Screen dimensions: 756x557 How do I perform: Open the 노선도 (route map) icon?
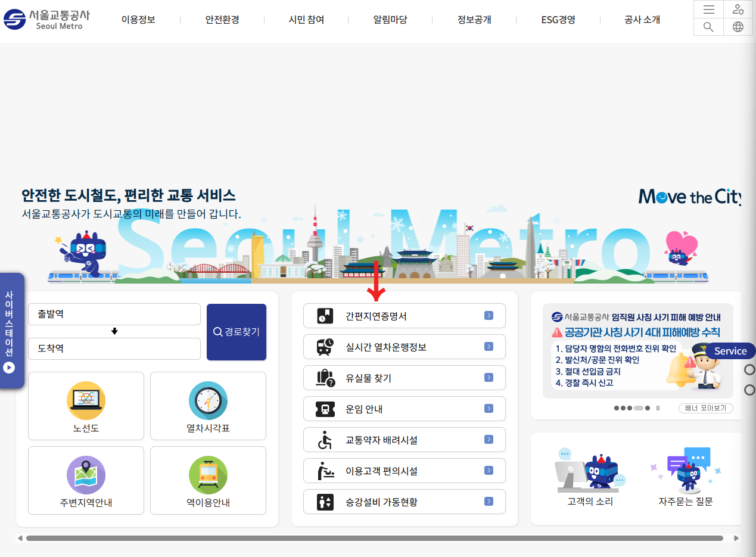click(x=86, y=402)
